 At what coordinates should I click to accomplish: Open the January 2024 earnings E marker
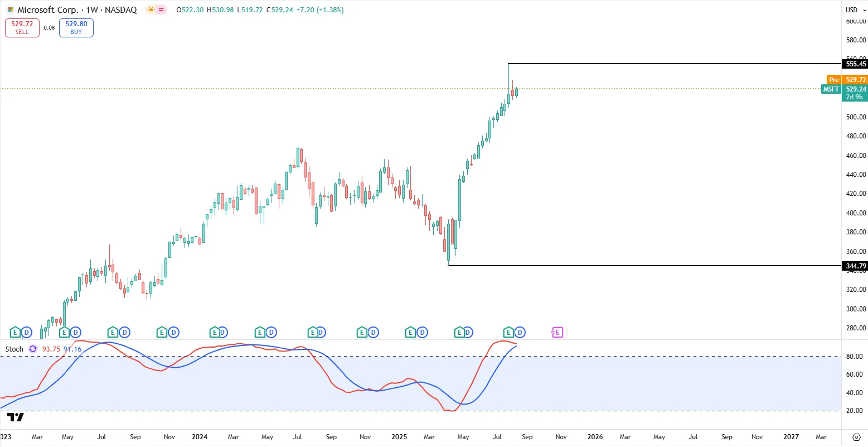click(x=215, y=333)
